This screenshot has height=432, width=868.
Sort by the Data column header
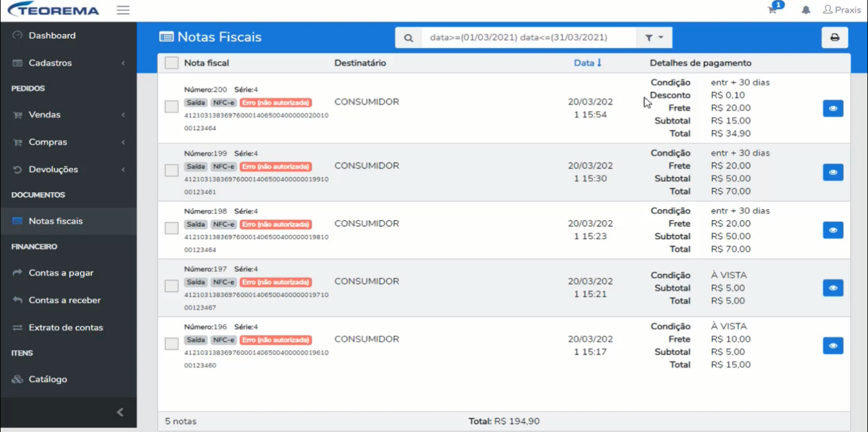[587, 63]
